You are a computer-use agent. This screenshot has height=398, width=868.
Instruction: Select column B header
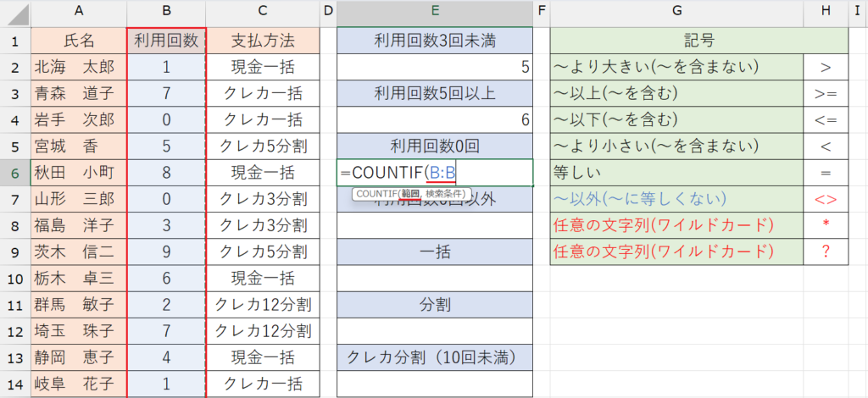[166, 13]
